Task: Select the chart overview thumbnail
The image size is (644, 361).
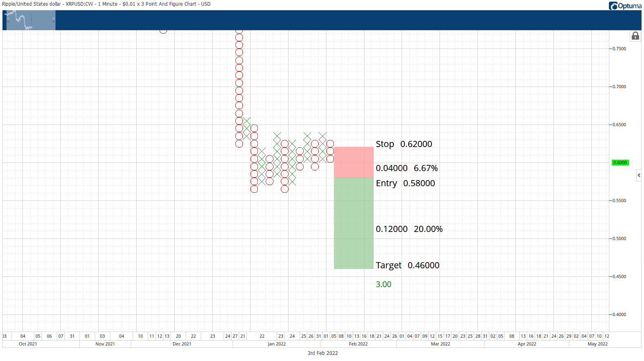Action: point(29,20)
